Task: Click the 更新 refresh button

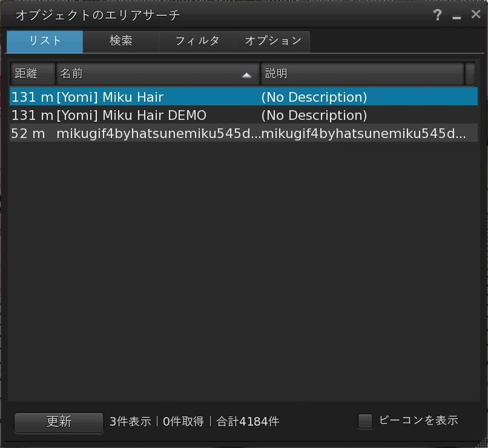Action: click(x=59, y=422)
